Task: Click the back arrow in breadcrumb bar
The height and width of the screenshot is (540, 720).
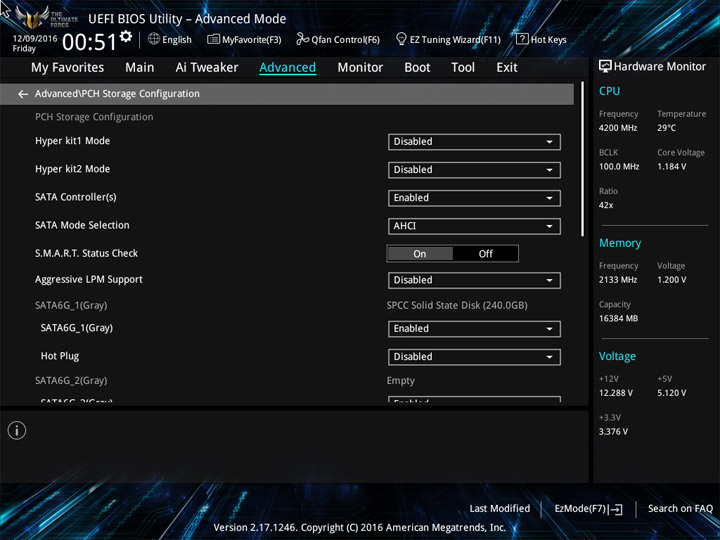Action: pos(23,94)
